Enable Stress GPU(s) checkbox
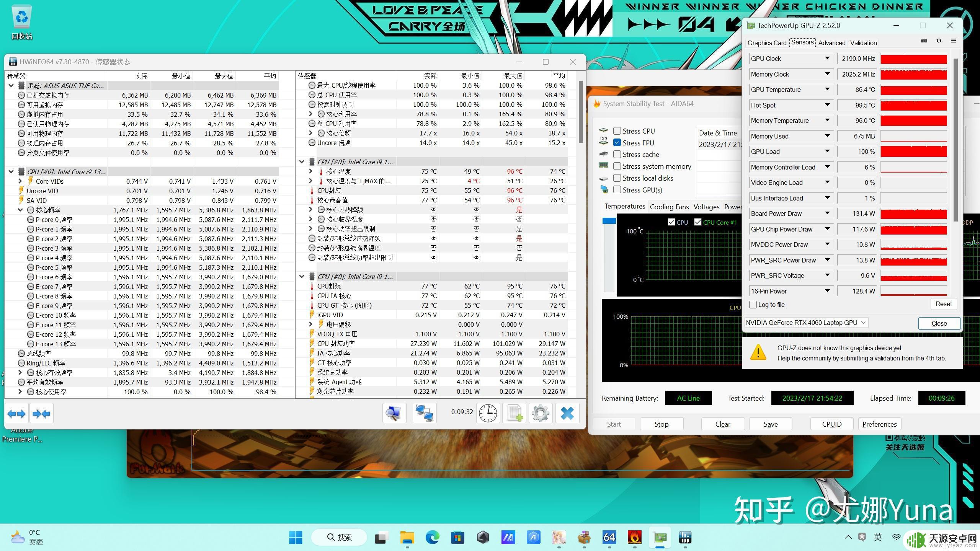This screenshot has height=551, width=980. click(x=617, y=190)
